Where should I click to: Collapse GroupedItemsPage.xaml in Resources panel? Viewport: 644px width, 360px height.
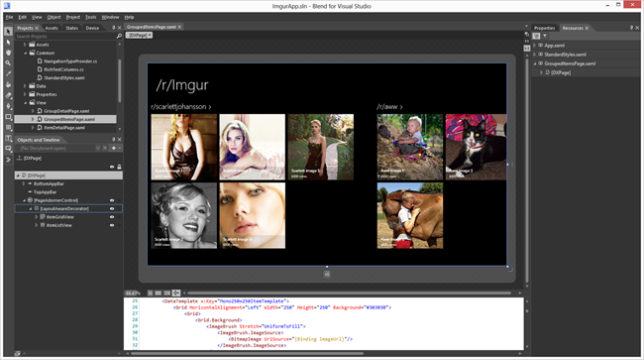[535, 63]
